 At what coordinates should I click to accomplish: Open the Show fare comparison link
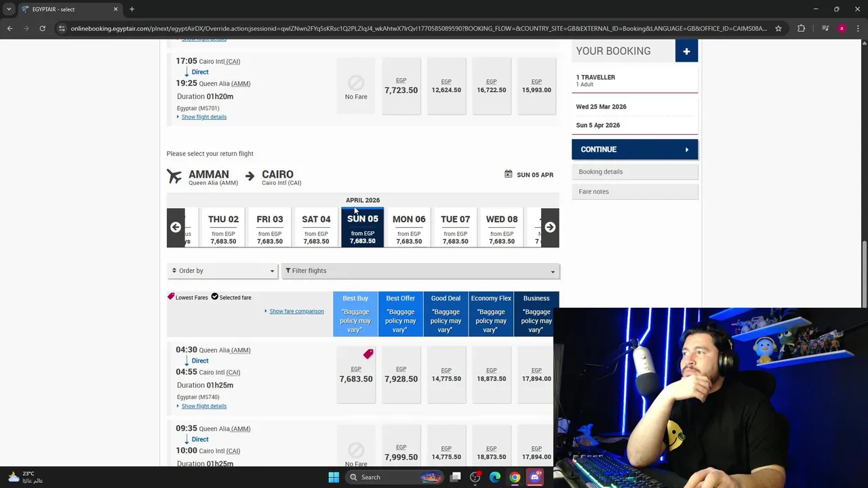pyautogui.click(x=296, y=311)
